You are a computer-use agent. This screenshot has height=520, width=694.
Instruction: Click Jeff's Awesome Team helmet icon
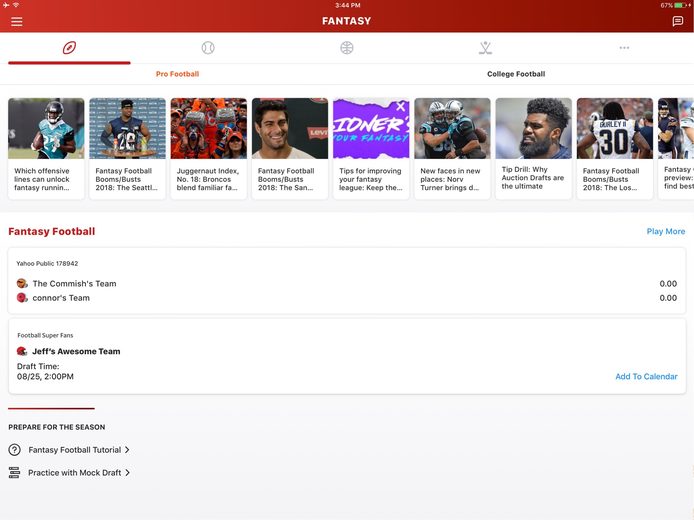click(x=22, y=351)
